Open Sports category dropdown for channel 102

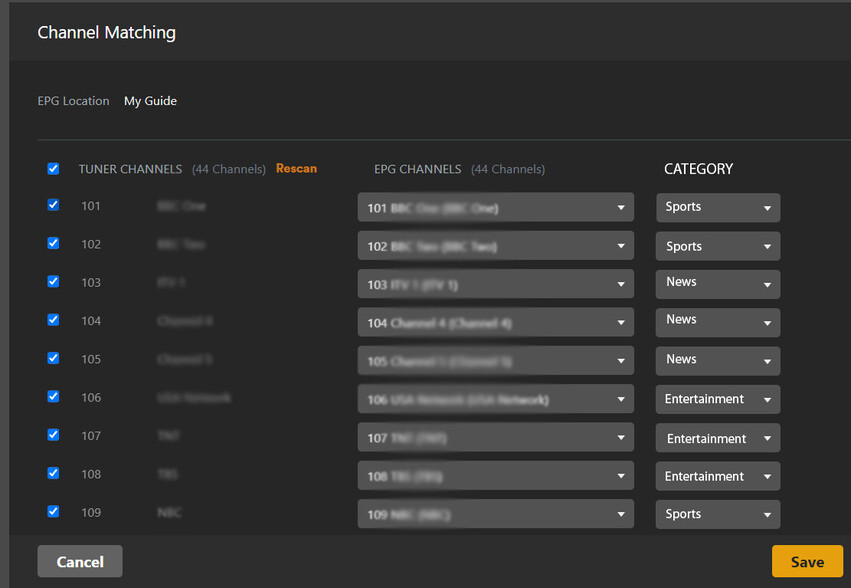click(718, 246)
